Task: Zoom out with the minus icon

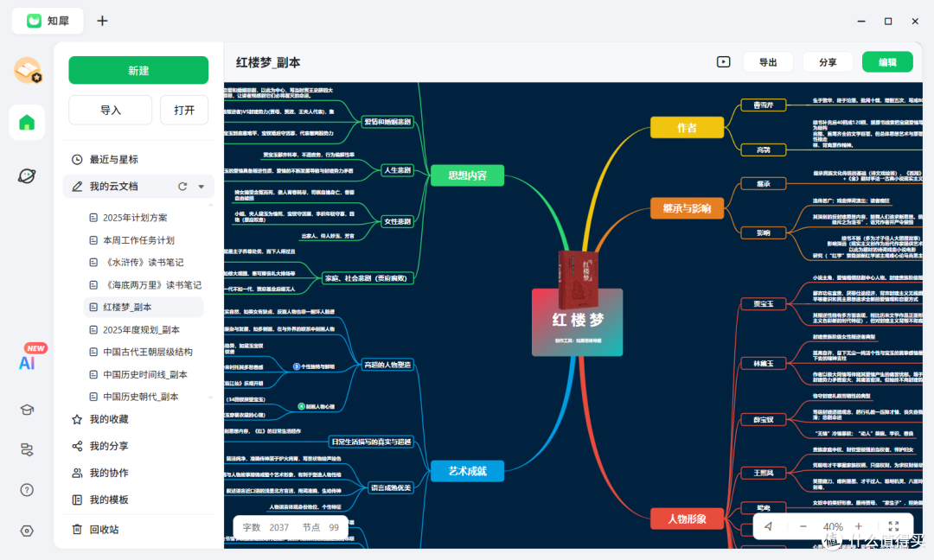Action: 803,526
